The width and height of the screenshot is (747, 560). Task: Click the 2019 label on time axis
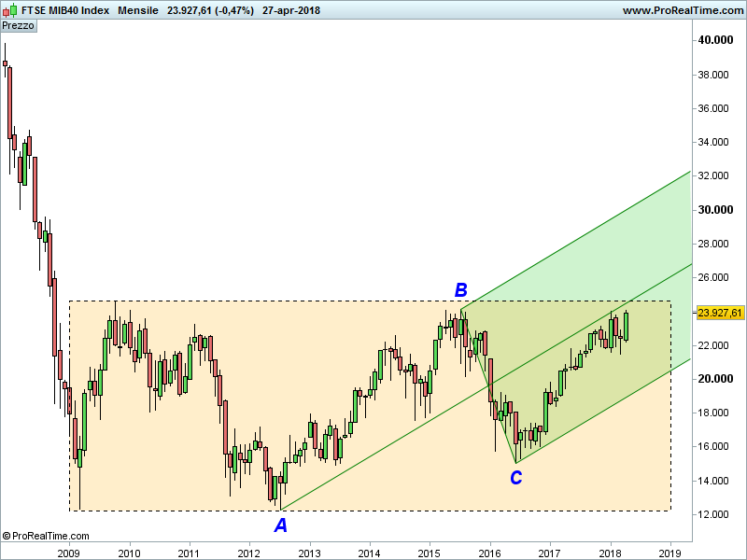pos(669,553)
